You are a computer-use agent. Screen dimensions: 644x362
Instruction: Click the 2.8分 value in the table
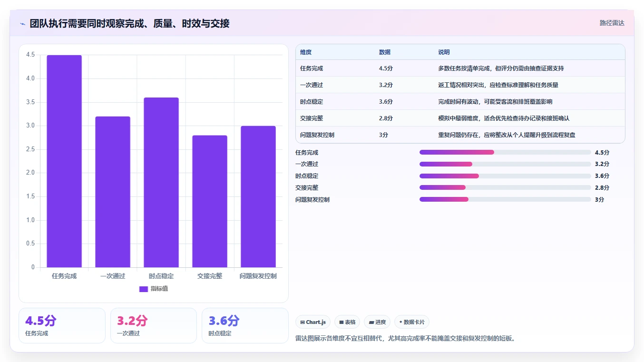(x=386, y=118)
